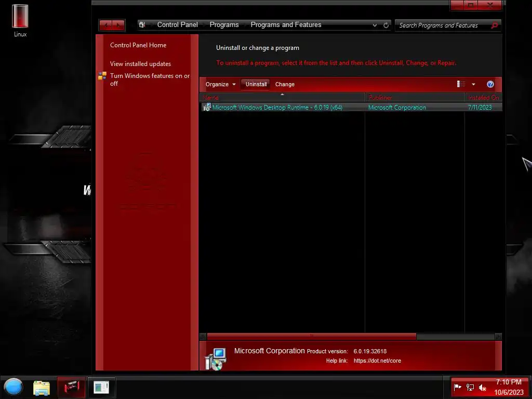
Task: Open the Start orb button
Action: tap(13, 387)
